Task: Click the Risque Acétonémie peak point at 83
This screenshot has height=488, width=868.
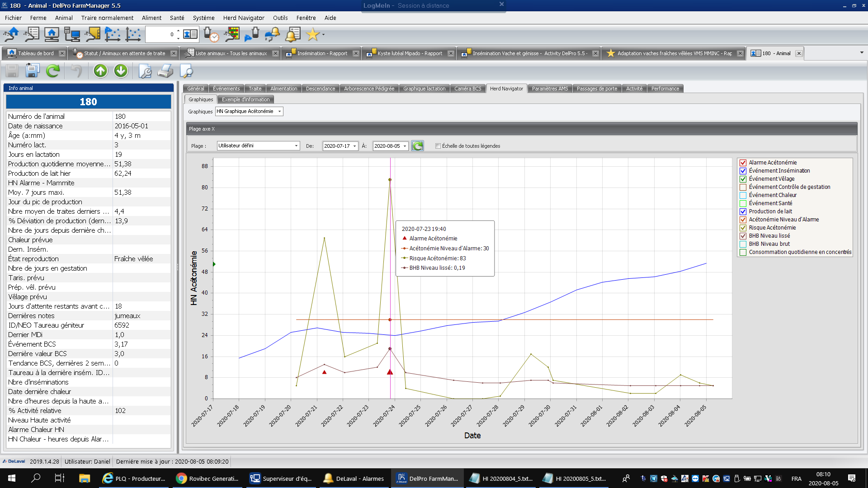Action: (390, 180)
